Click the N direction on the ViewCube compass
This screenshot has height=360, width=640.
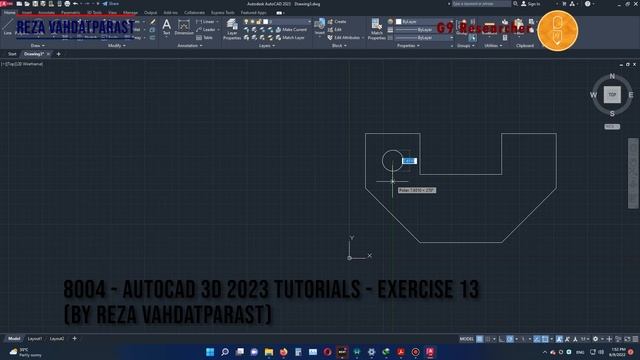tap(612, 76)
